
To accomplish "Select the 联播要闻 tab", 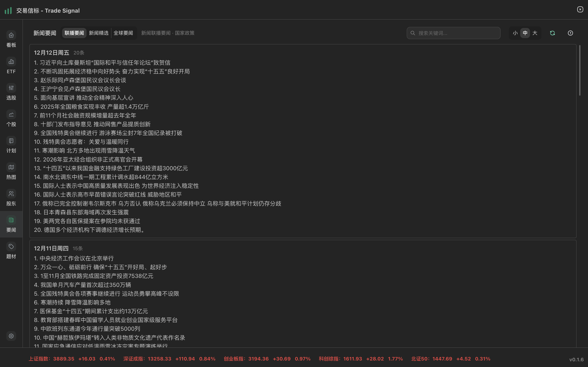I will click(x=74, y=33).
